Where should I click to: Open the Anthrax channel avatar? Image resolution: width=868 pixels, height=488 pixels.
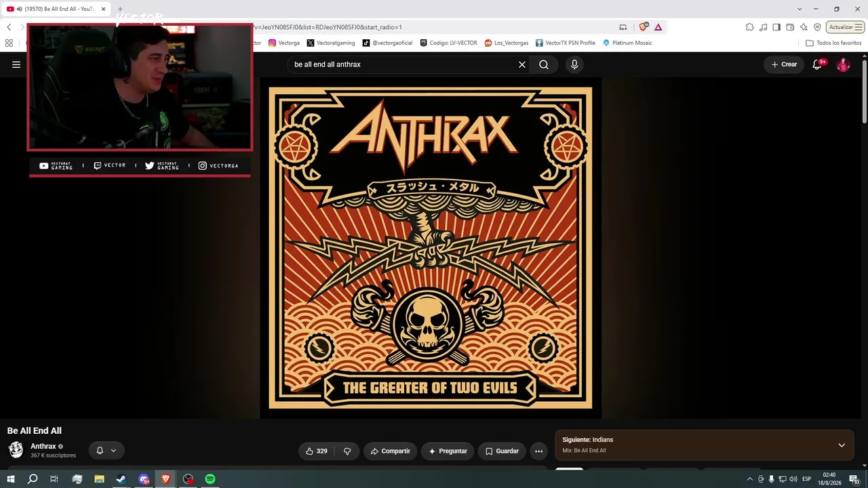point(16,450)
